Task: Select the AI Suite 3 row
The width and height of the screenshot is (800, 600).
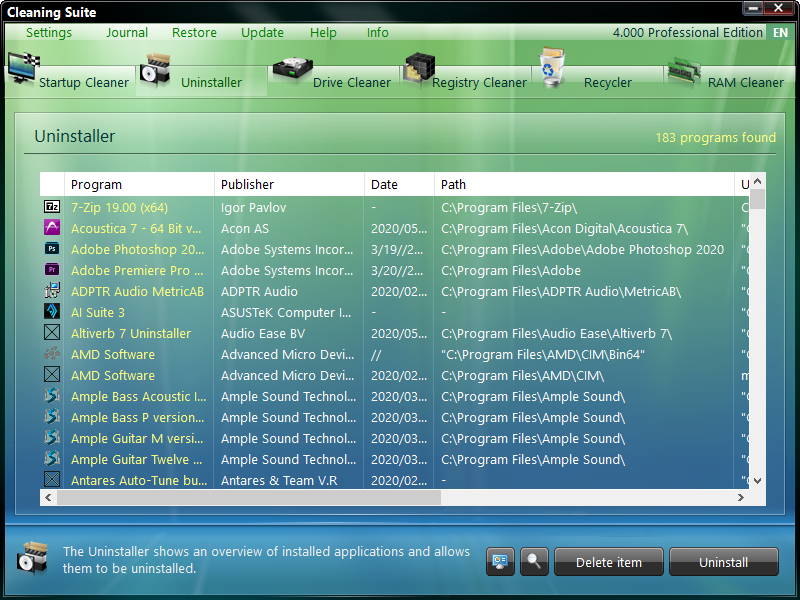Action: [394, 312]
